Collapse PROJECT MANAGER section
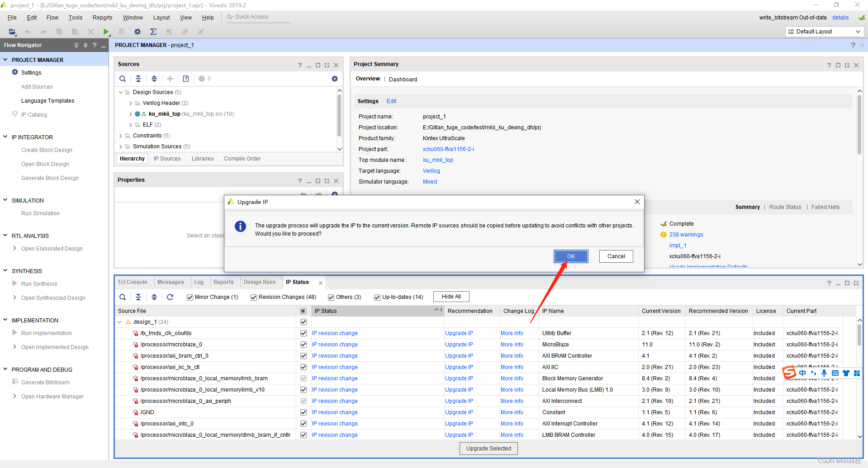Image resolution: width=868 pixels, height=468 pixels. [5, 60]
